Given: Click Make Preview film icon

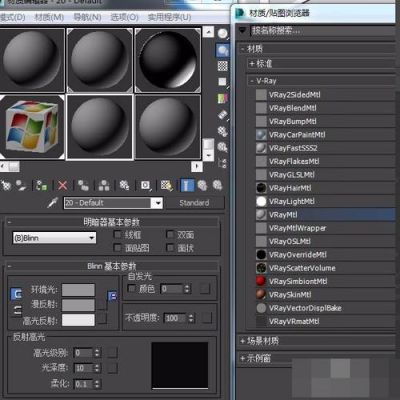Looking at the screenshot, I should (x=223, y=115).
